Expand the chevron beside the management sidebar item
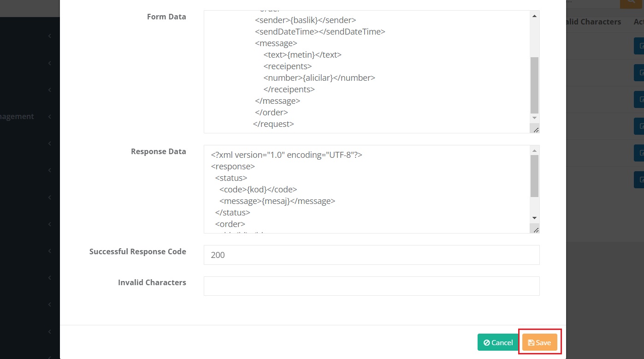Viewport: 644px width, 359px height. click(x=50, y=117)
